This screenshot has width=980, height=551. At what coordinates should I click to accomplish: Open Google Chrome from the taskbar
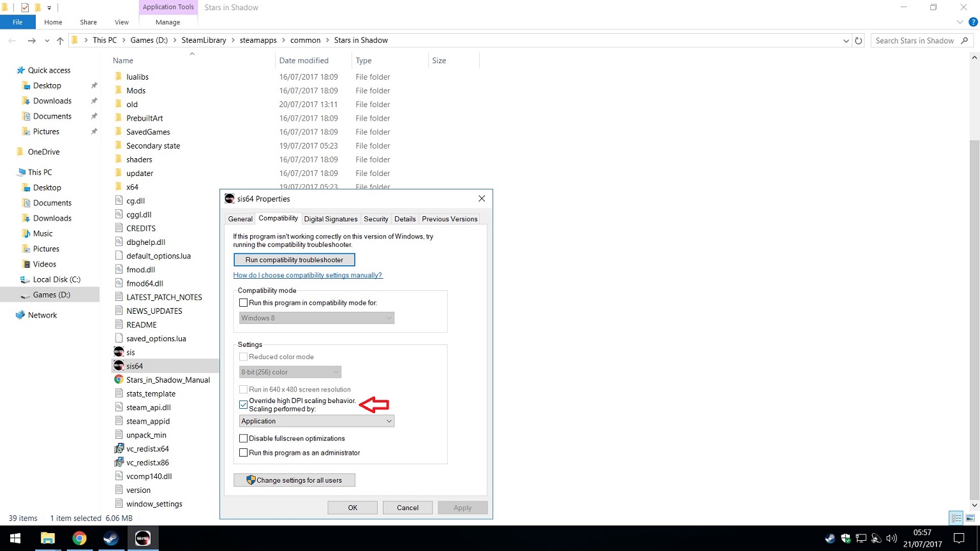coord(79,538)
